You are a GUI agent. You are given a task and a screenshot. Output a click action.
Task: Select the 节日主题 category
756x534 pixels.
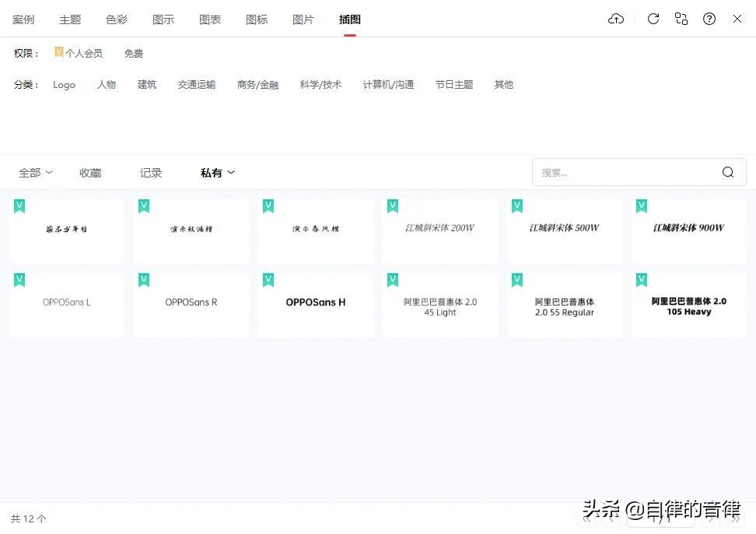(453, 84)
